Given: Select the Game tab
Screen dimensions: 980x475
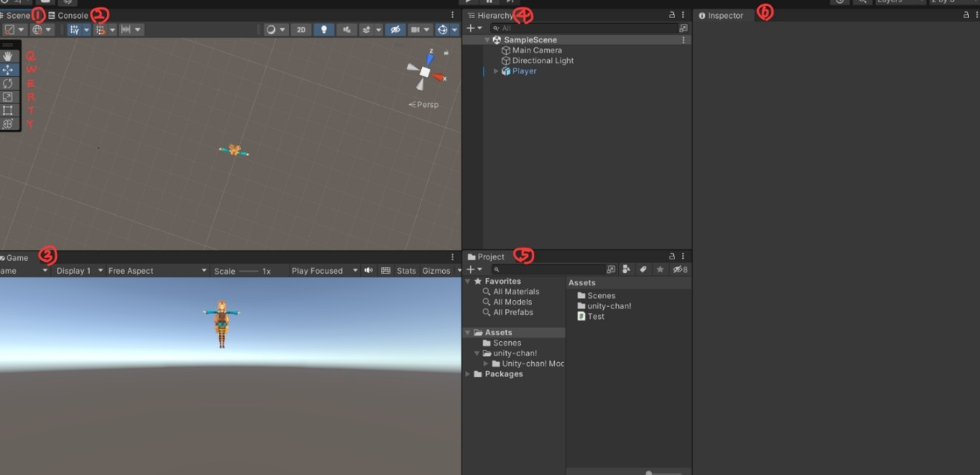Looking at the screenshot, I should tap(15, 258).
